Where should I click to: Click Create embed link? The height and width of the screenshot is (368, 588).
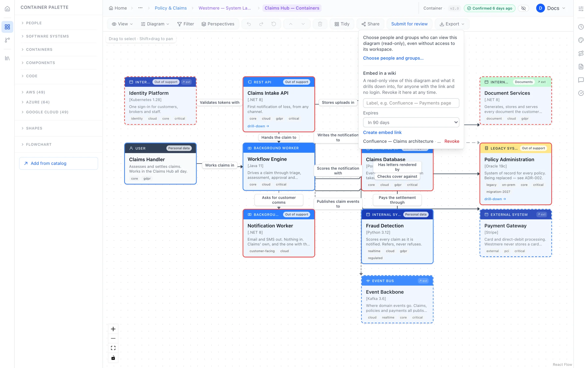tap(382, 132)
